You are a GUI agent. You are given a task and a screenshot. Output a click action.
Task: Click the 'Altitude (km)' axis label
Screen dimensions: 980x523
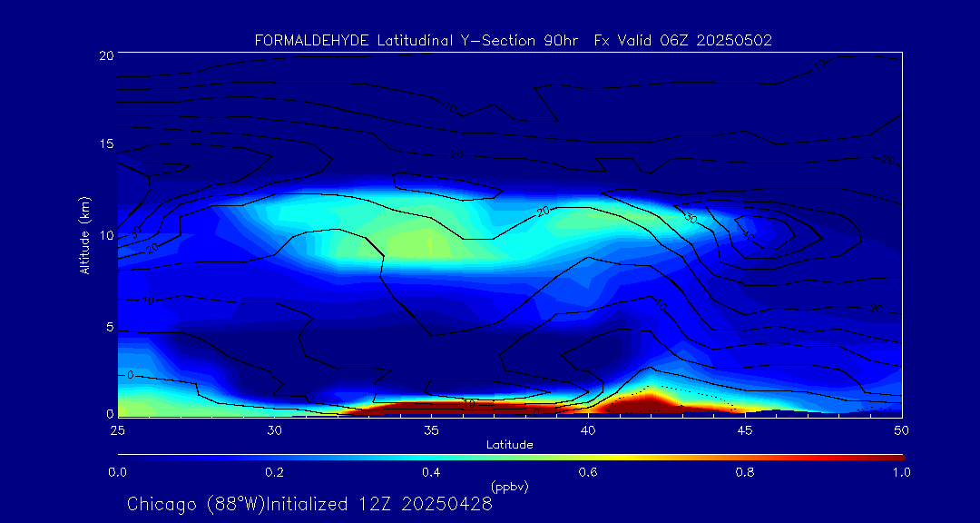83,235
